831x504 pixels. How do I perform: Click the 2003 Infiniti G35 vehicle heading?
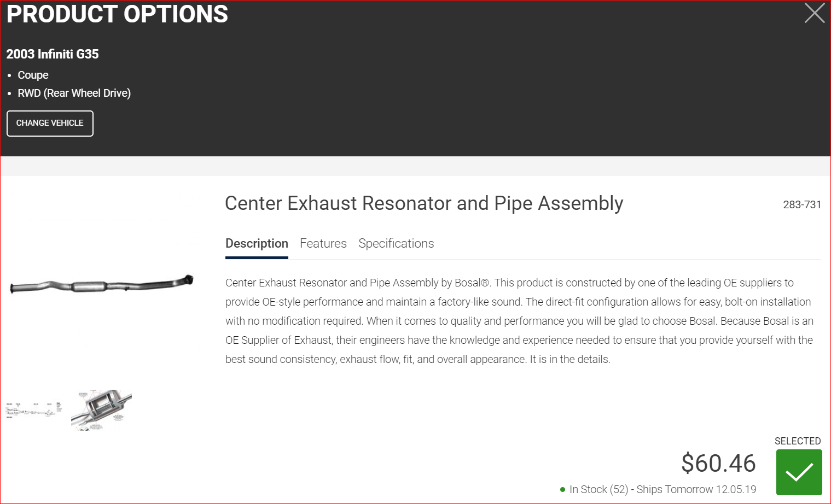[x=53, y=54]
